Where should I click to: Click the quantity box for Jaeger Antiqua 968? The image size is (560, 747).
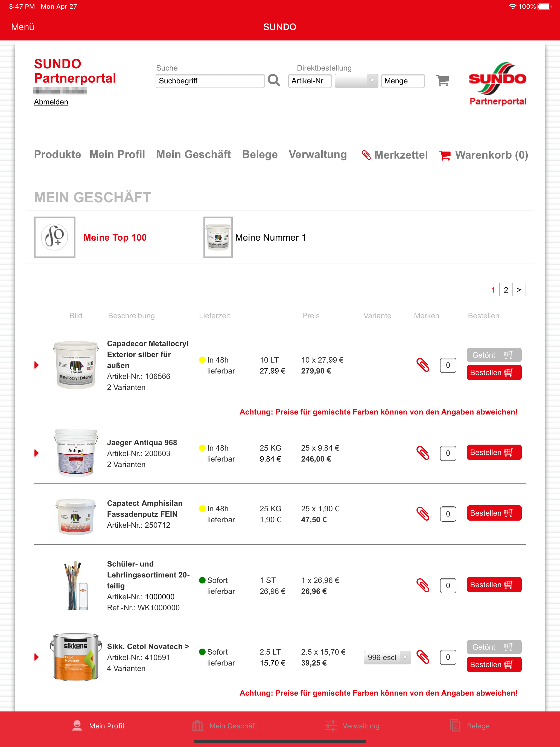(448, 453)
